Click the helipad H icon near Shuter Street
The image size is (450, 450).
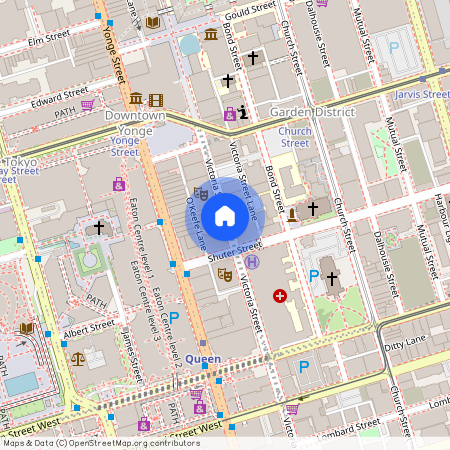pyautogui.click(x=252, y=262)
